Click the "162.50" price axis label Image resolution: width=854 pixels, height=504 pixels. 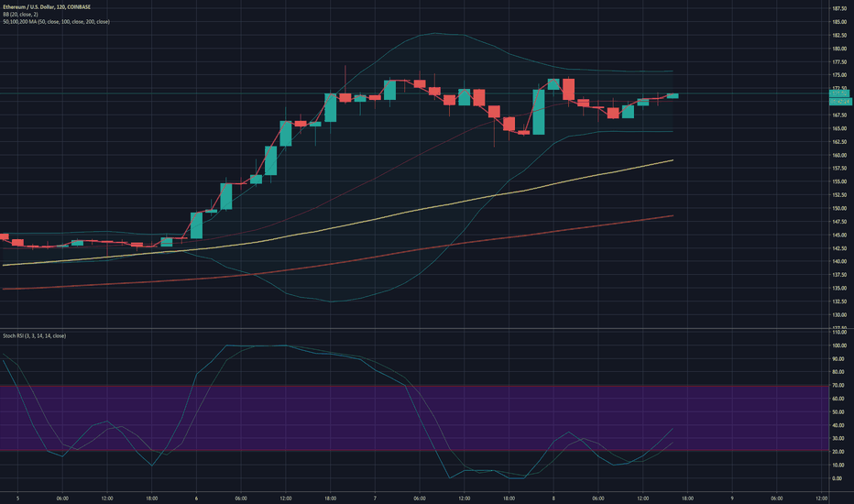[x=839, y=142]
